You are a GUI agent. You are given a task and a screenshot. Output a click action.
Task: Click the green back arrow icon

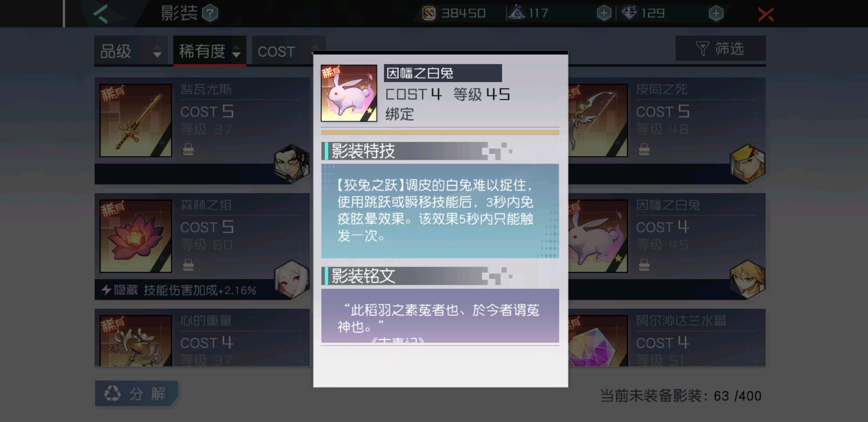(x=100, y=13)
